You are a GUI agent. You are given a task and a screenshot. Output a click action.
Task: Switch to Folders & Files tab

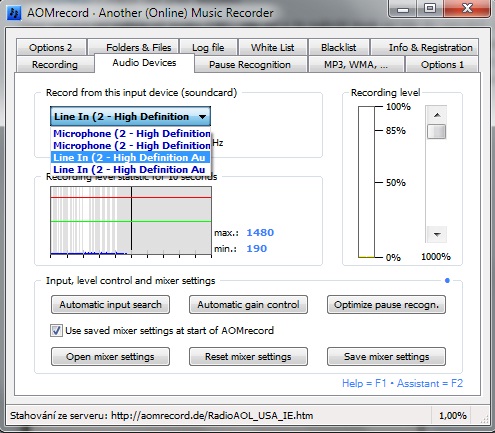coord(134,47)
